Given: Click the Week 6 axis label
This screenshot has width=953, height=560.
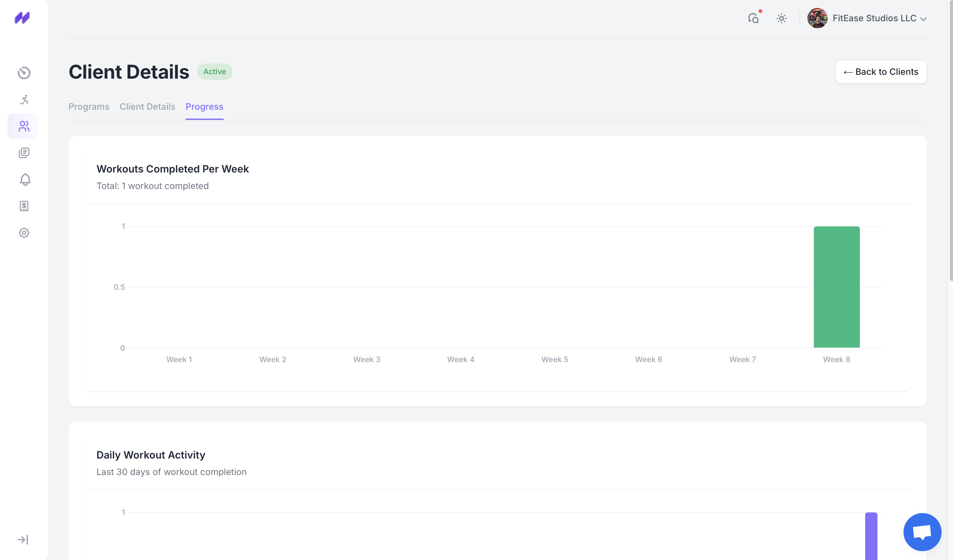Looking at the screenshot, I should [648, 360].
